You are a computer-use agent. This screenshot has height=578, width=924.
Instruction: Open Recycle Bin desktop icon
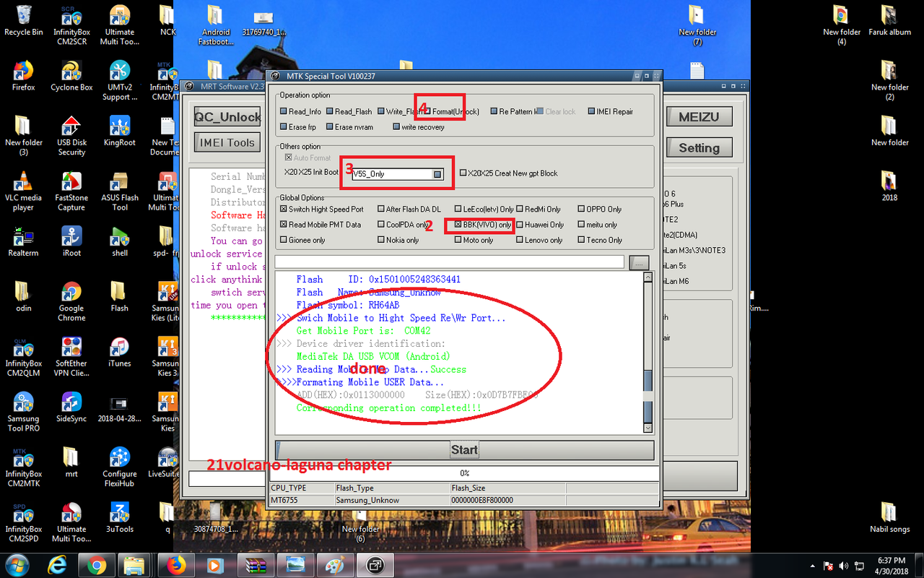point(23,20)
